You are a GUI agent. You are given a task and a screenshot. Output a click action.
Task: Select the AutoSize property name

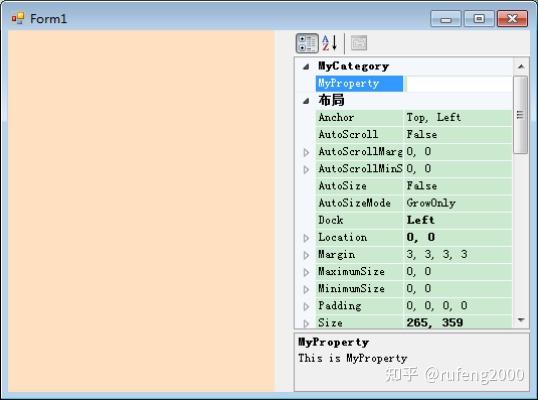(x=359, y=186)
